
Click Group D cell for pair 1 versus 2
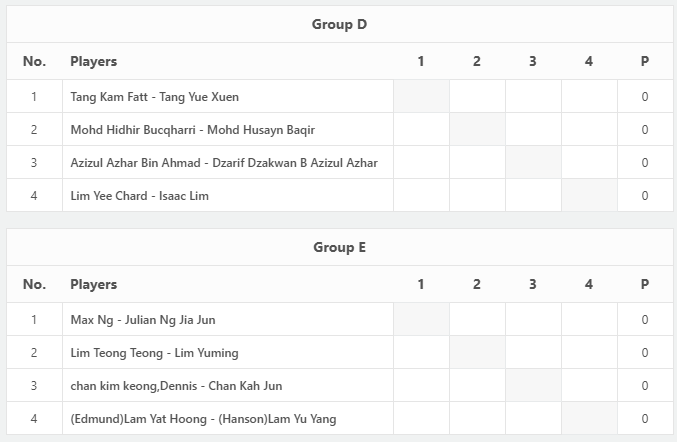[x=477, y=96]
